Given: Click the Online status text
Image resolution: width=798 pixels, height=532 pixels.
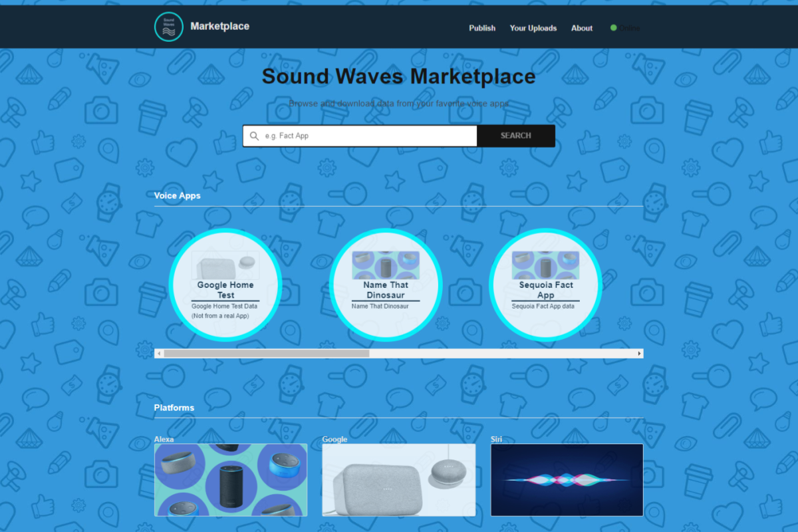Looking at the screenshot, I should 630,28.
